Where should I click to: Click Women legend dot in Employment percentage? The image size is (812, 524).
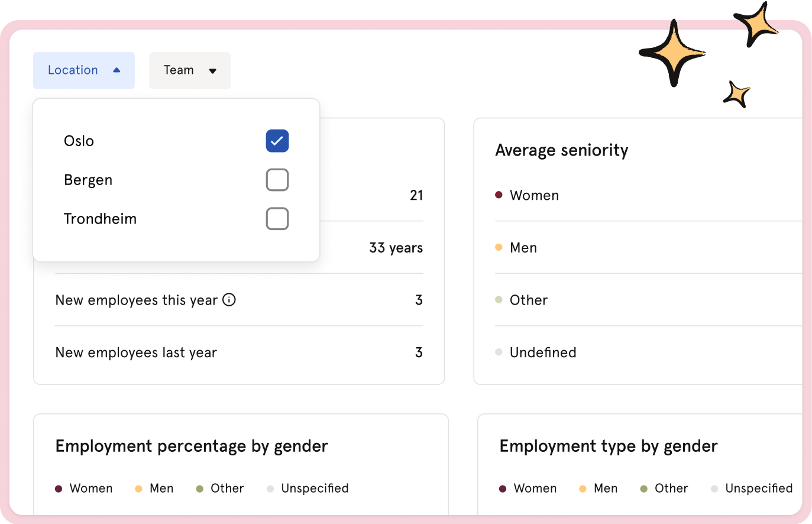(59, 489)
